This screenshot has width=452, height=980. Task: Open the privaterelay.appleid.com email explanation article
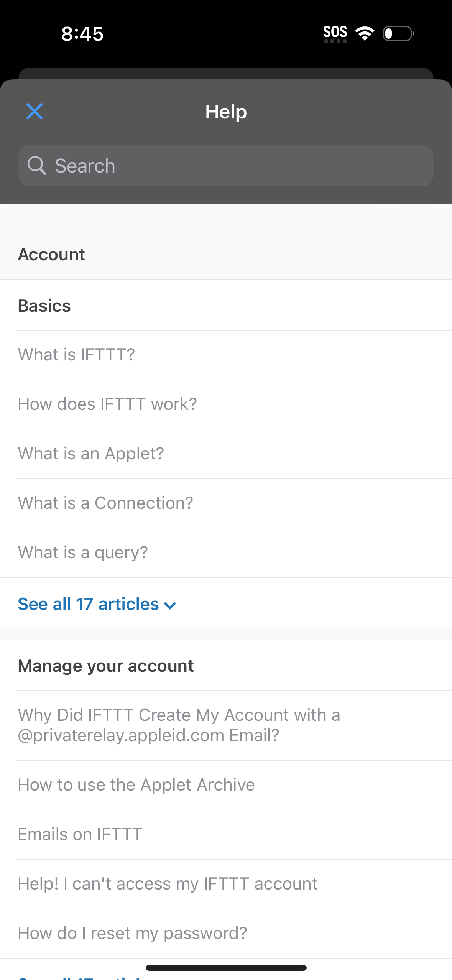(179, 725)
